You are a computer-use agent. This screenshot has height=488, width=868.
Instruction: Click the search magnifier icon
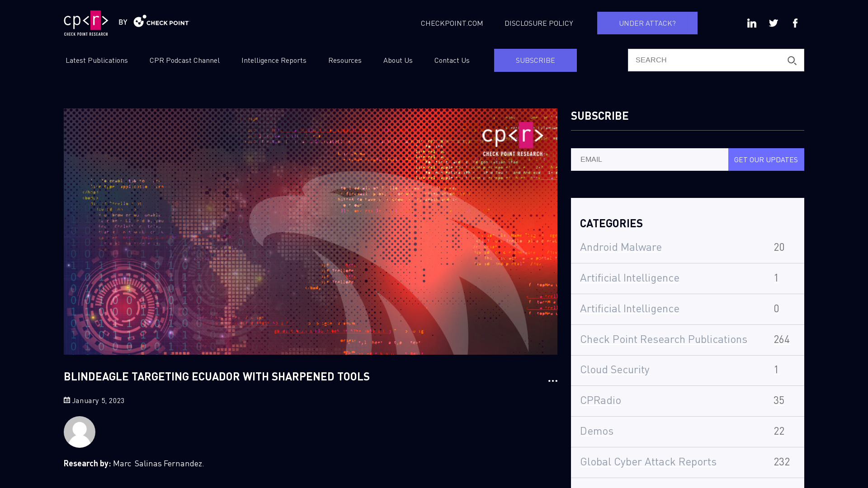(793, 61)
